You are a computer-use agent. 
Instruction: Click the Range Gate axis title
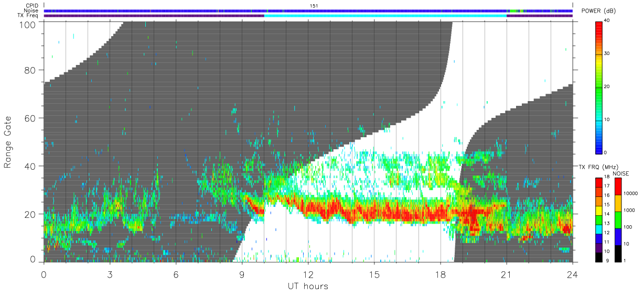[x=8, y=142]
